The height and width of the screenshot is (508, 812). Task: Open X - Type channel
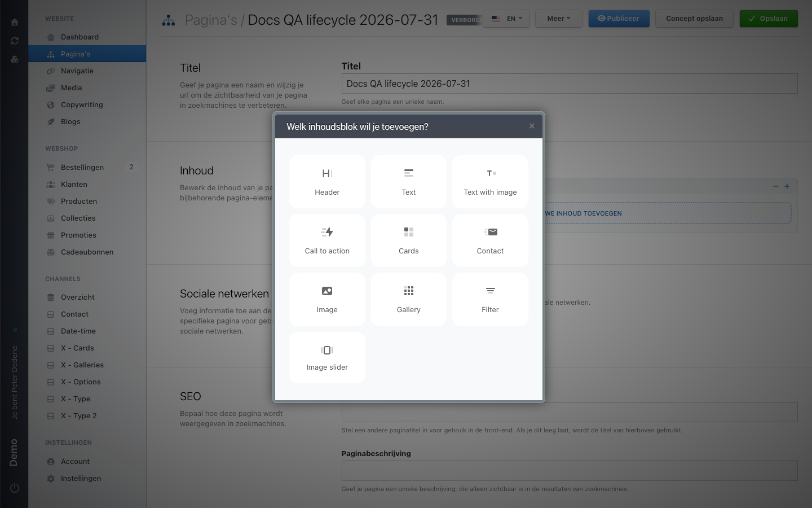tap(87, 398)
